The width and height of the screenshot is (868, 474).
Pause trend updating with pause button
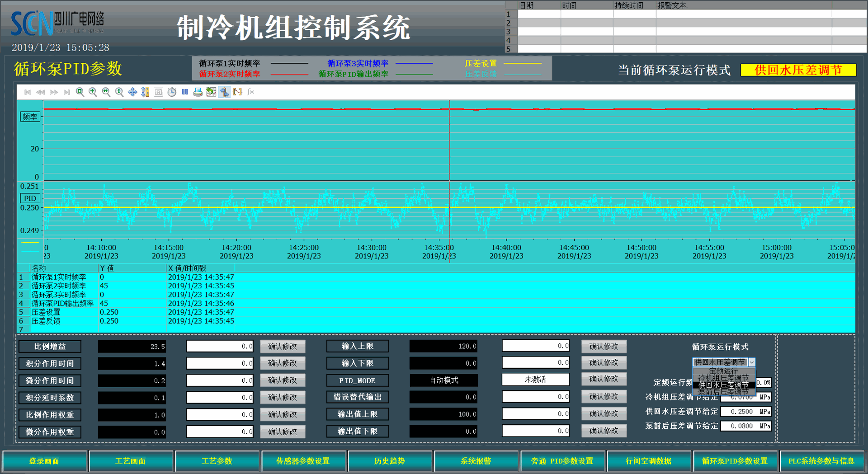coord(185,92)
